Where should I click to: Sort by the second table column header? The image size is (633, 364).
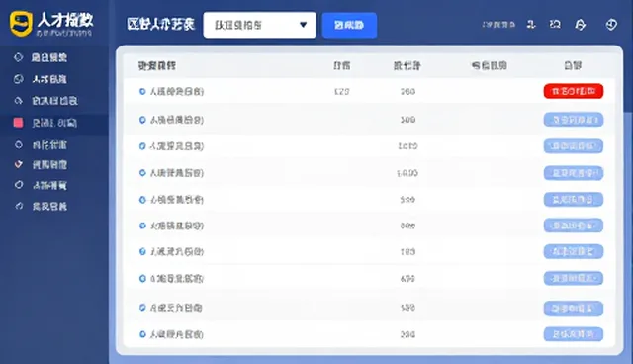[342, 65]
